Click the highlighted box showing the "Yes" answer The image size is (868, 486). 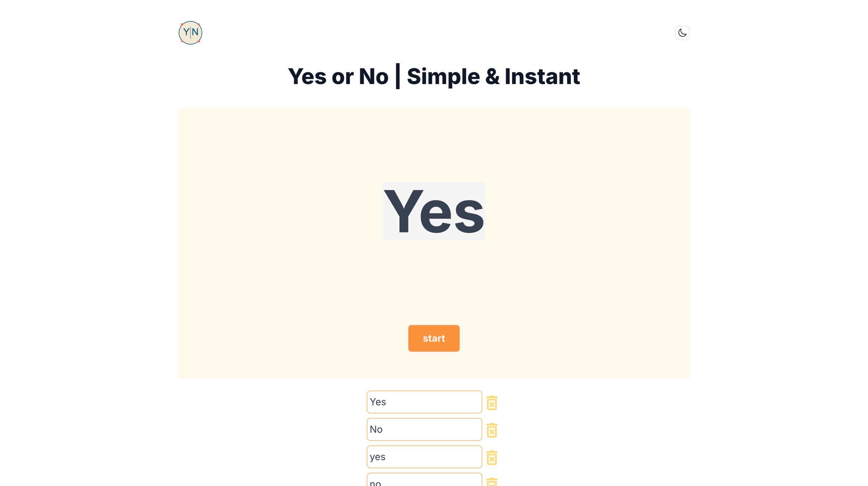[x=434, y=211]
